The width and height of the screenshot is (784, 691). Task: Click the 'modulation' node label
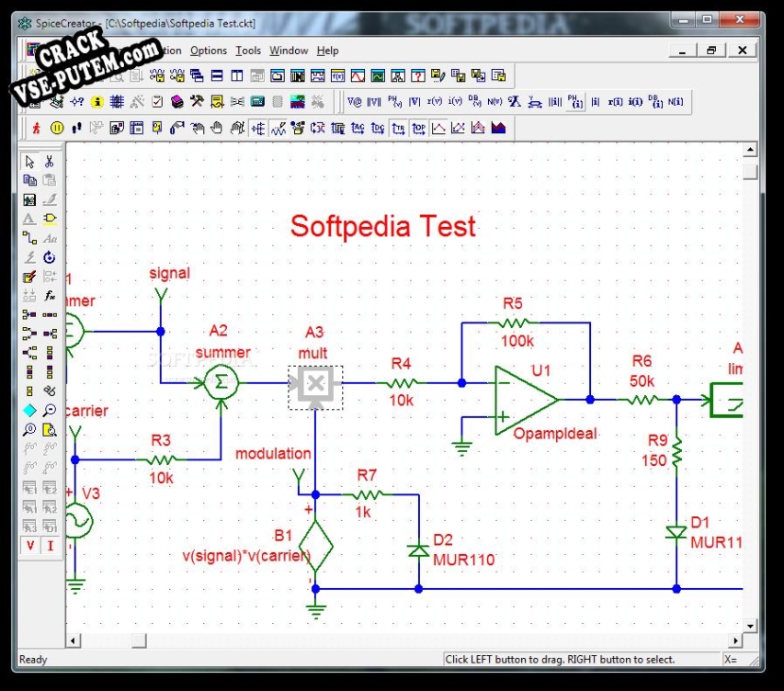(x=273, y=454)
